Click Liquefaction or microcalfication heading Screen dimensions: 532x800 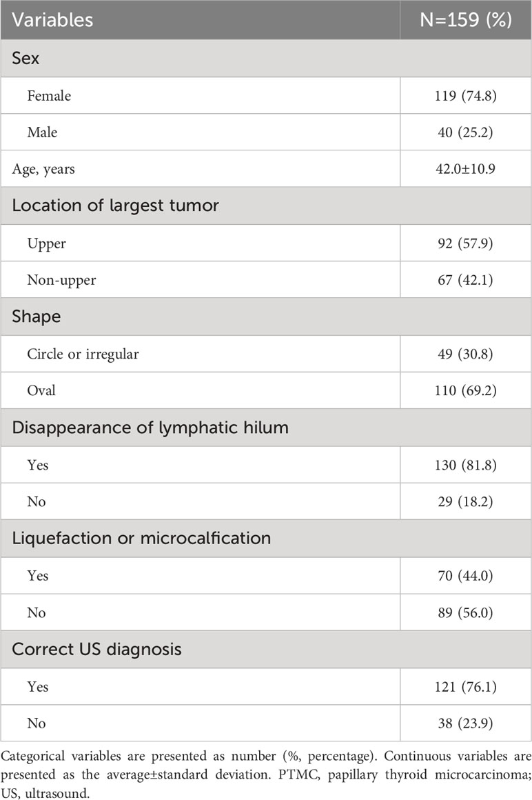point(141,538)
